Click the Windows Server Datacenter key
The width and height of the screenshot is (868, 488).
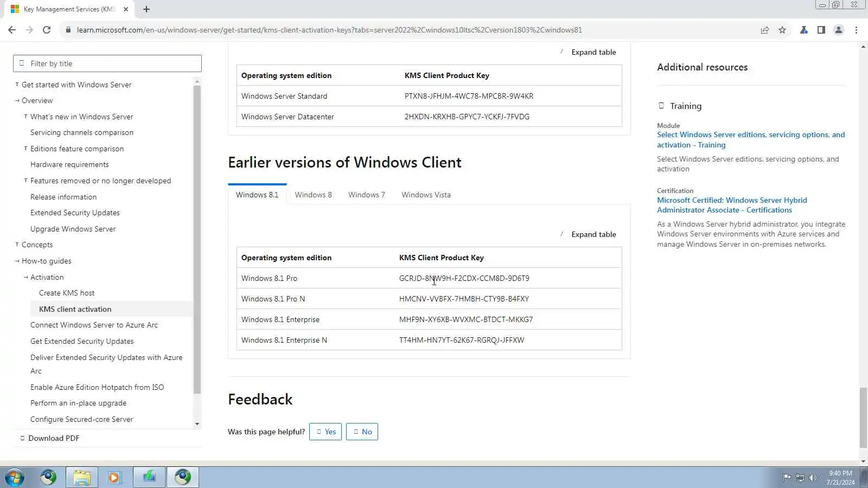[467, 117]
